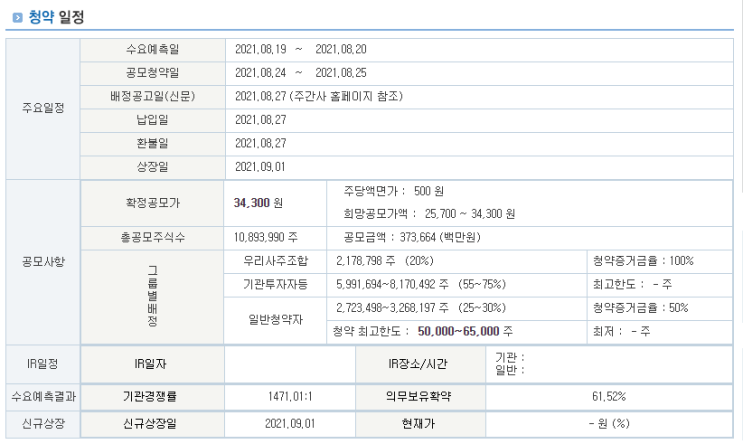Click the arrow icon beside 청약 일정
Viewport: 743px width, 444px height.
point(18,18)
